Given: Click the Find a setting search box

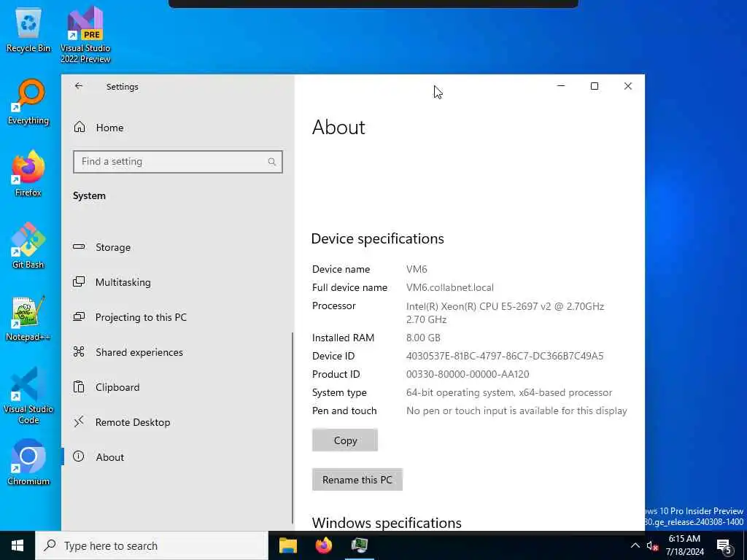Looking at the screenshot, I should tap(178, 162).
